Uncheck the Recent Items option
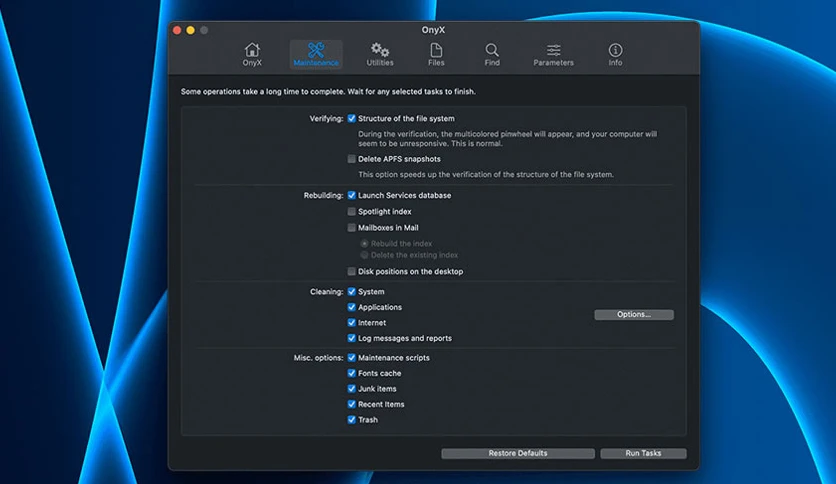 [351, 404]
